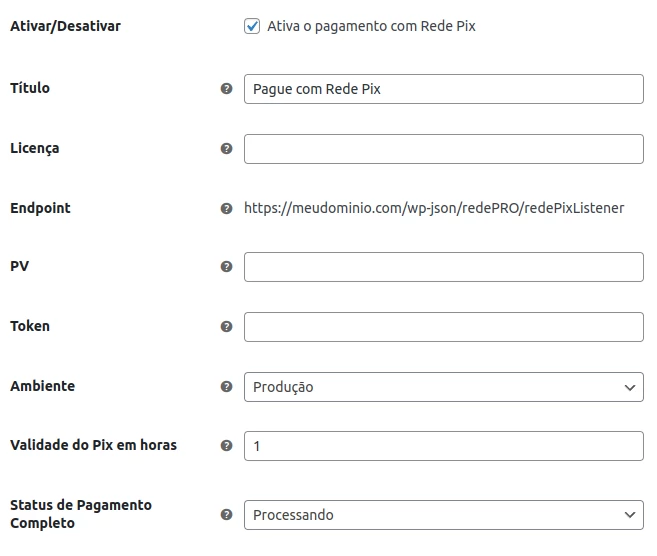Click help icon next to Endpoint

pyautogui.click(x=226, y=209)
